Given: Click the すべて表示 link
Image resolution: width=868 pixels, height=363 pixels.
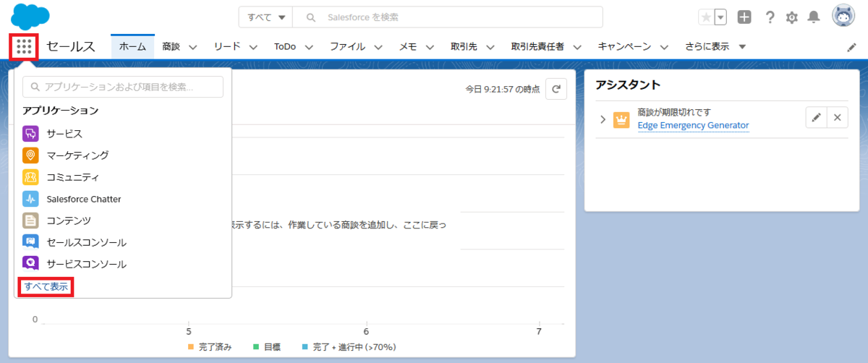Looking at the screenshot, I should click(46, 287).
